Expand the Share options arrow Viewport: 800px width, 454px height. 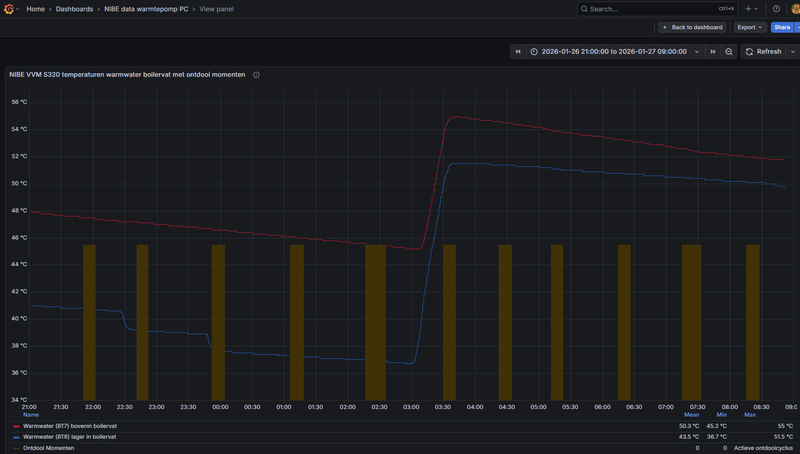tap(797, 27)
